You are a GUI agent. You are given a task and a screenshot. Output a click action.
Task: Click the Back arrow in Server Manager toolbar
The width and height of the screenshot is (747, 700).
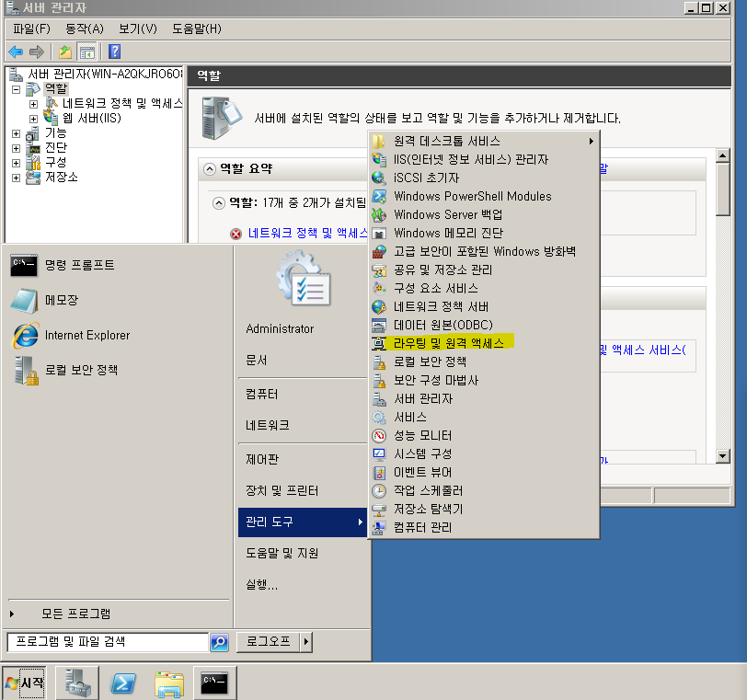16,52
